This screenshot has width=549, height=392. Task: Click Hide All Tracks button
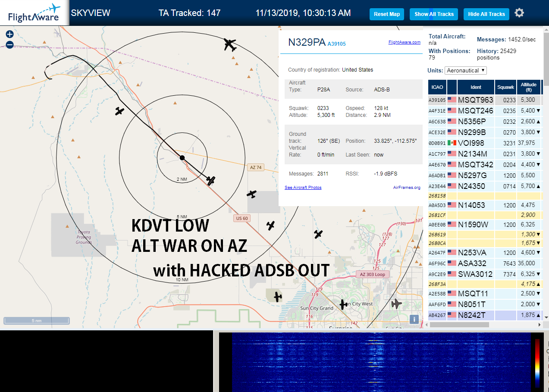pyautogui.click(x=486, y=14)
